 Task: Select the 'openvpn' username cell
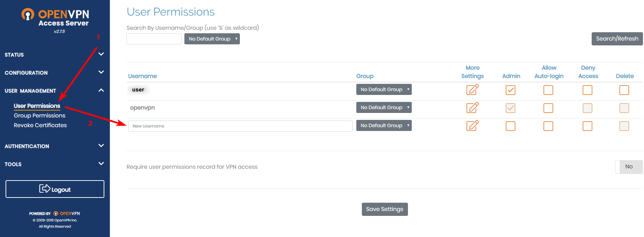(142, 108)
